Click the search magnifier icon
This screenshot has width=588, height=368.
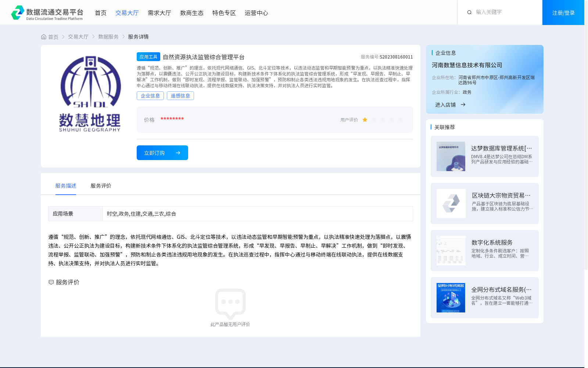[x=469, y=12]
